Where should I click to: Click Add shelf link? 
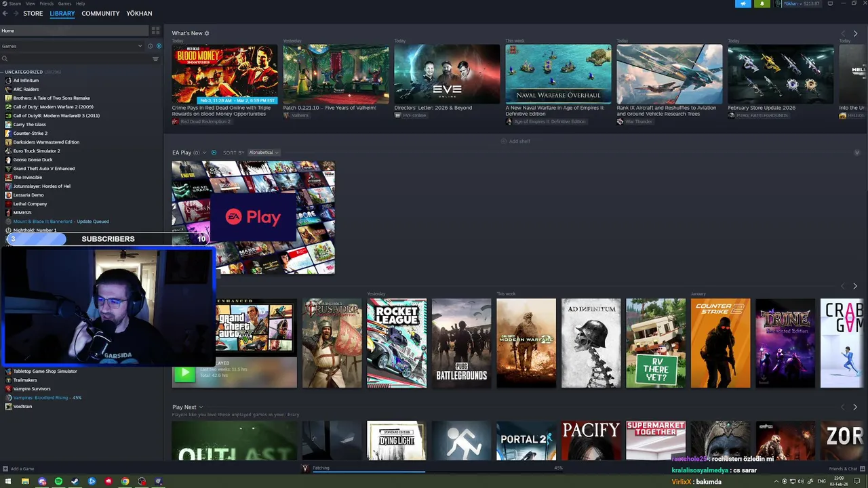coord(515,141)
